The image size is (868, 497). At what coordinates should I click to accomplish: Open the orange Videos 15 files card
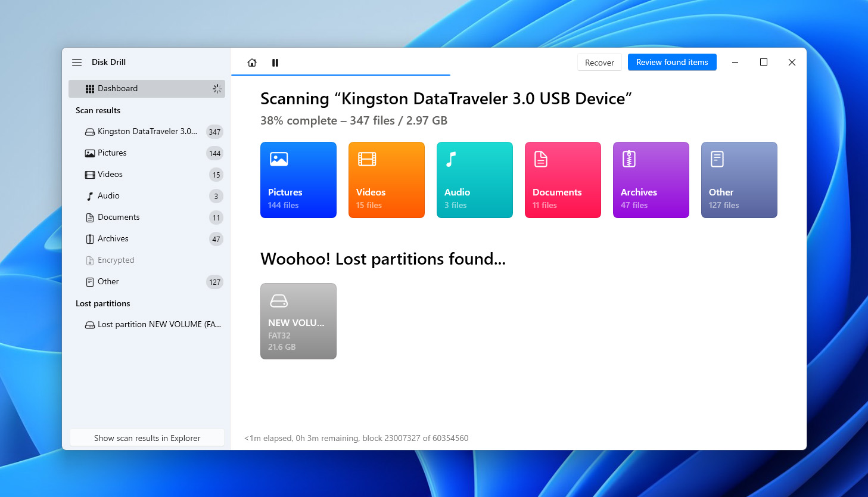click(x=387, y=180)
